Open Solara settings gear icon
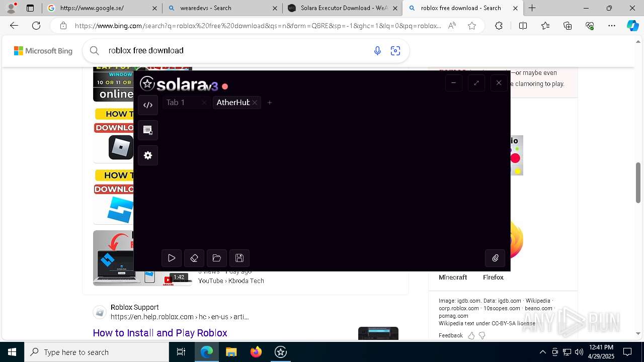 pyautogui.click(x=148, y=155)
